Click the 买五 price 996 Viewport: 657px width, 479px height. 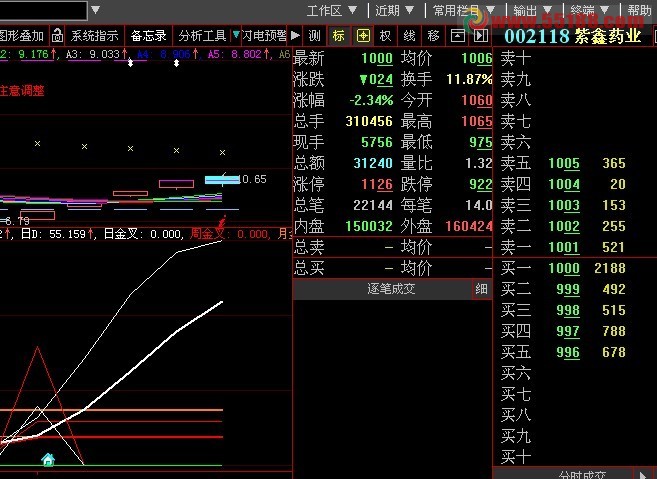pyautogui.click(x=568, y=352)
